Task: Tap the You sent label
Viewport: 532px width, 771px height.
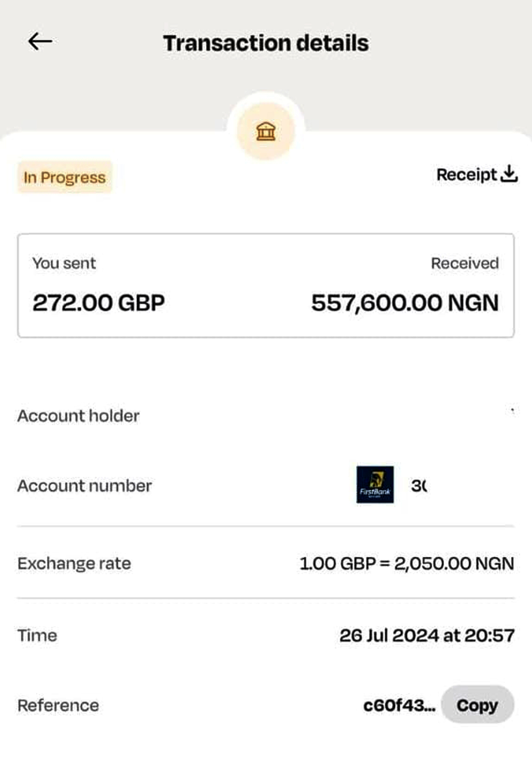Action: point(64,263)
